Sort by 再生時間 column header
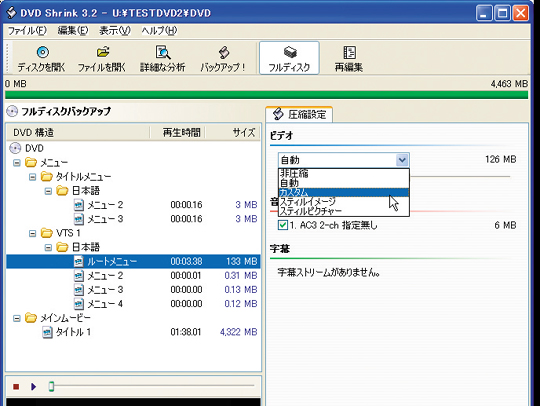 (x=178, y=133)
